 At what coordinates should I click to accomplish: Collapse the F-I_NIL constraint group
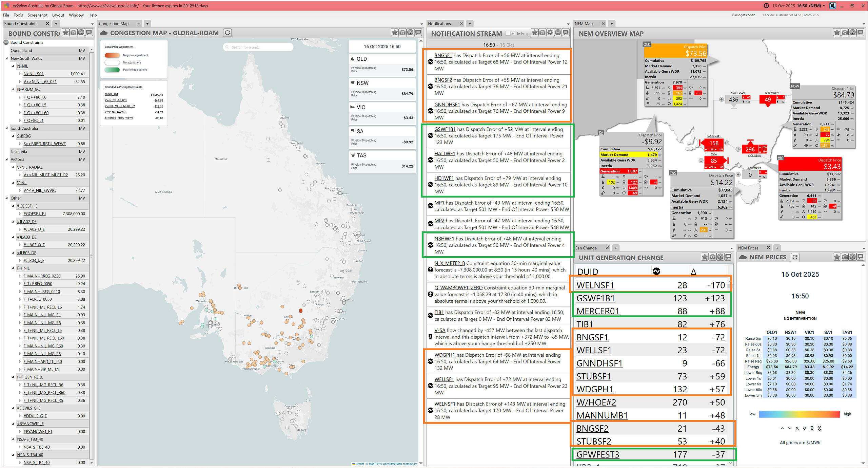point(13,268)
